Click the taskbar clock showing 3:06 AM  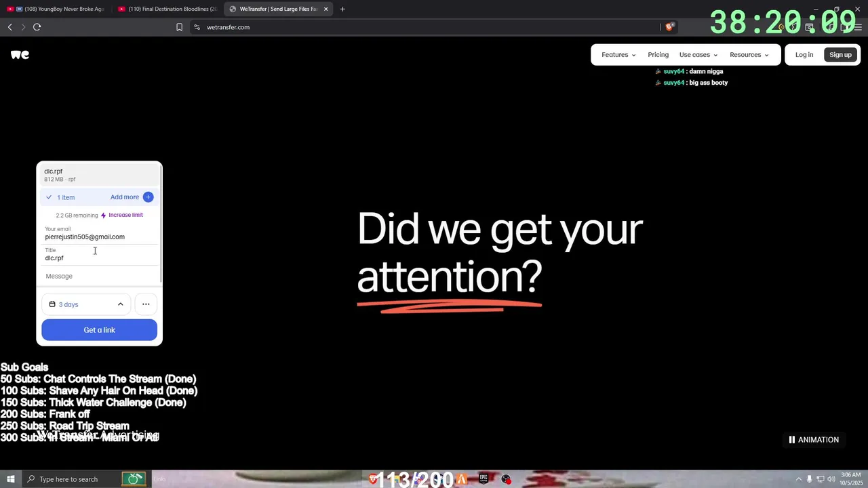850,479
